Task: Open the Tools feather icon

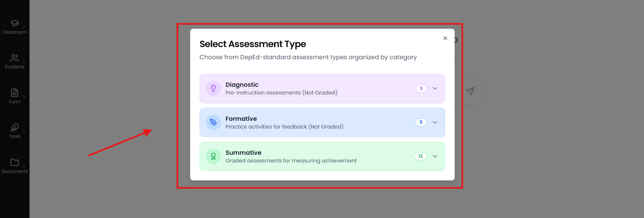Action: tap(14, 128)
